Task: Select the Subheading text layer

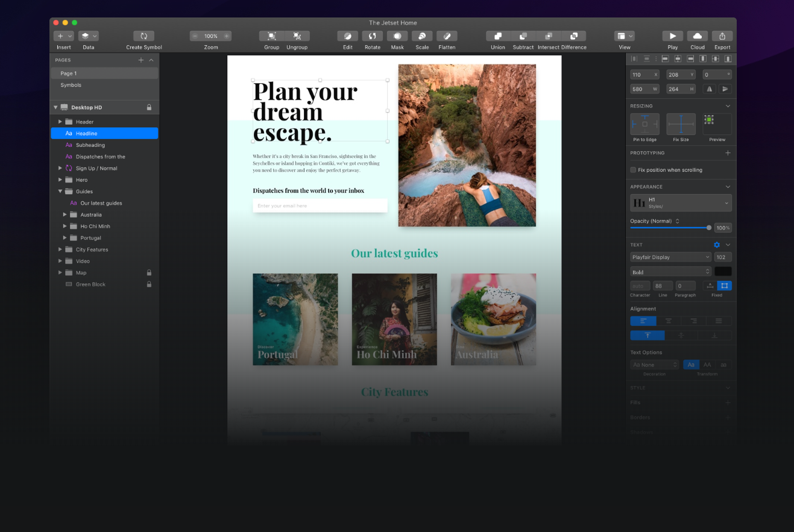Action: [104, 145]
